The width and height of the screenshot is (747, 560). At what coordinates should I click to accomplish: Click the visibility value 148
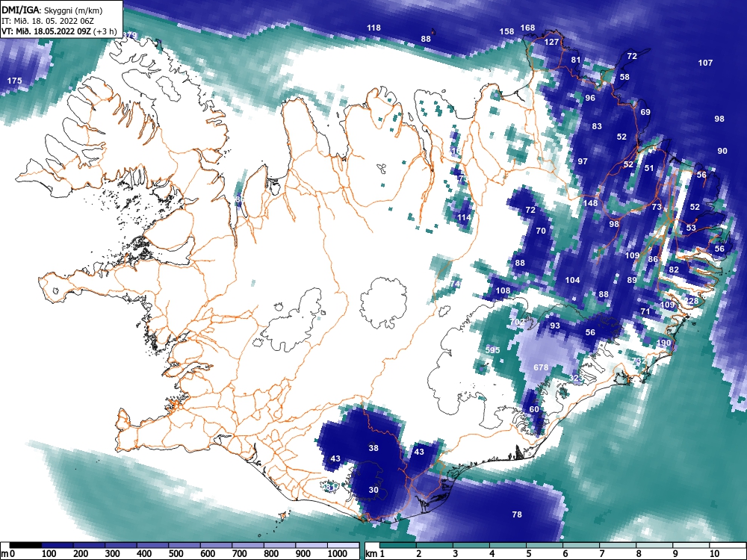(590, 203)
